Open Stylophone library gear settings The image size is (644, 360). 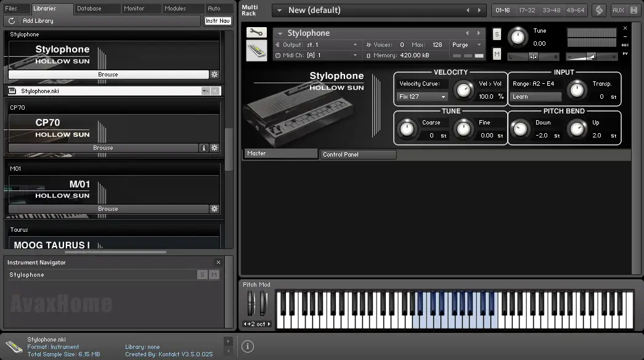214,75
